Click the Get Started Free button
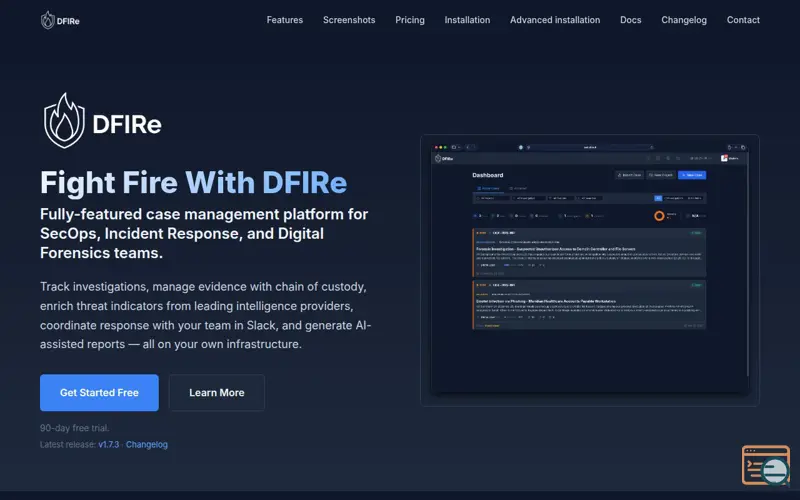The width and height of the screenshot is (800, 500). [99, 392]
